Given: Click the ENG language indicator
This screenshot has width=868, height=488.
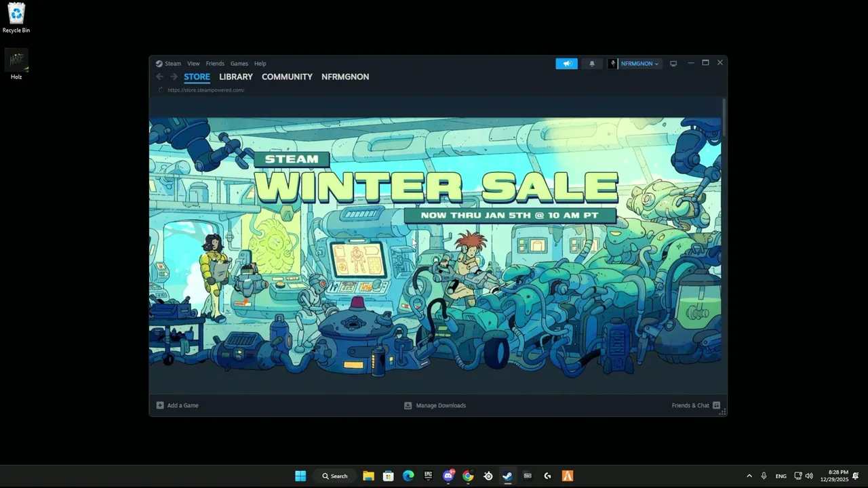Looking at the screenshot, I should (x=781, y=476).
